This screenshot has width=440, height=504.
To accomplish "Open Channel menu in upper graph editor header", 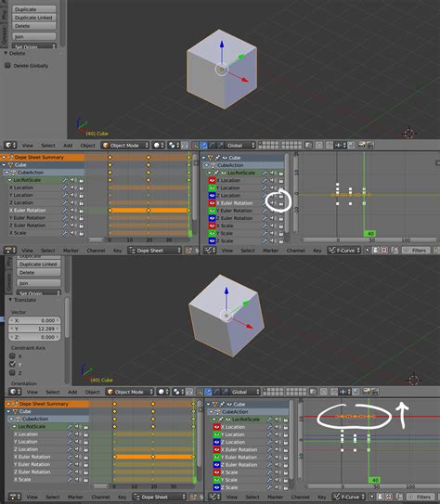I will pos(296,250).
